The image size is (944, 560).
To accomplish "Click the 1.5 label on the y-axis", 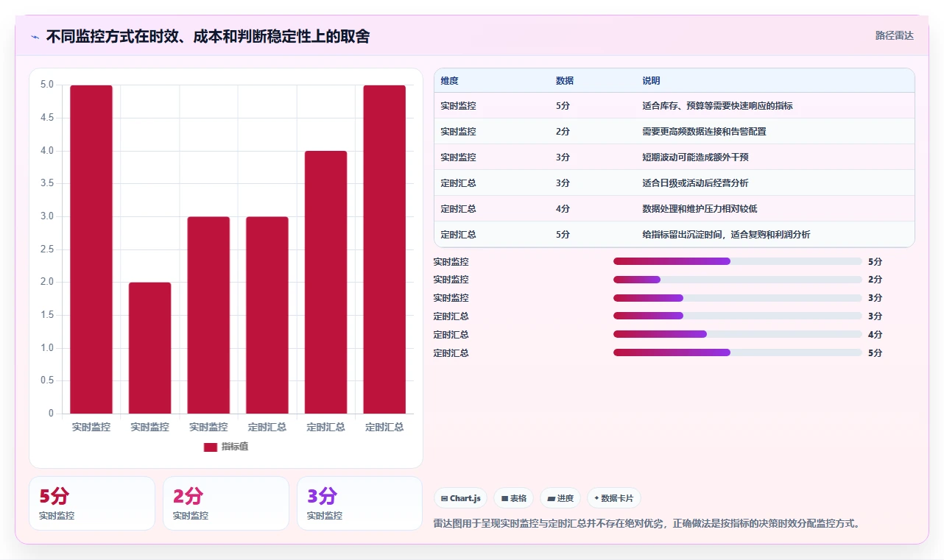I will pyautogui.click(x=46, y=315).
